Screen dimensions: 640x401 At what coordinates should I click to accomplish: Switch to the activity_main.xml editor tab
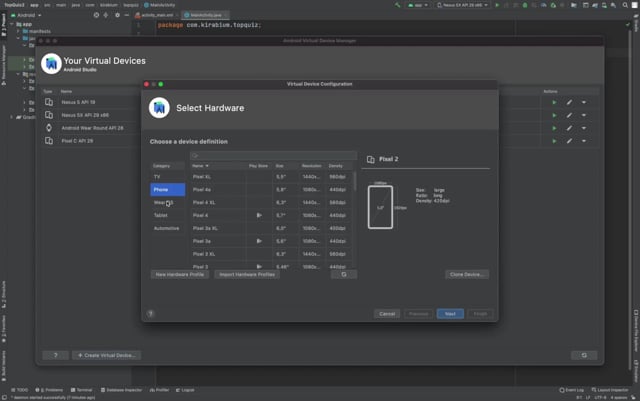(156, 15)
